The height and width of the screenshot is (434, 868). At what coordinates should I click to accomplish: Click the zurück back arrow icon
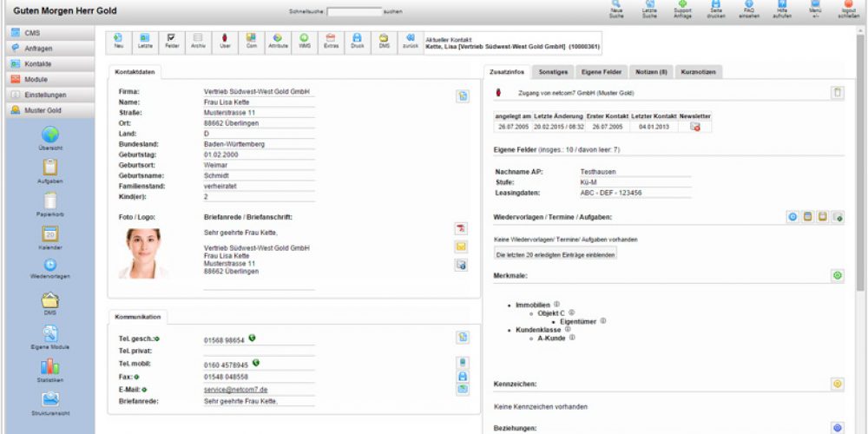(410, 40)
